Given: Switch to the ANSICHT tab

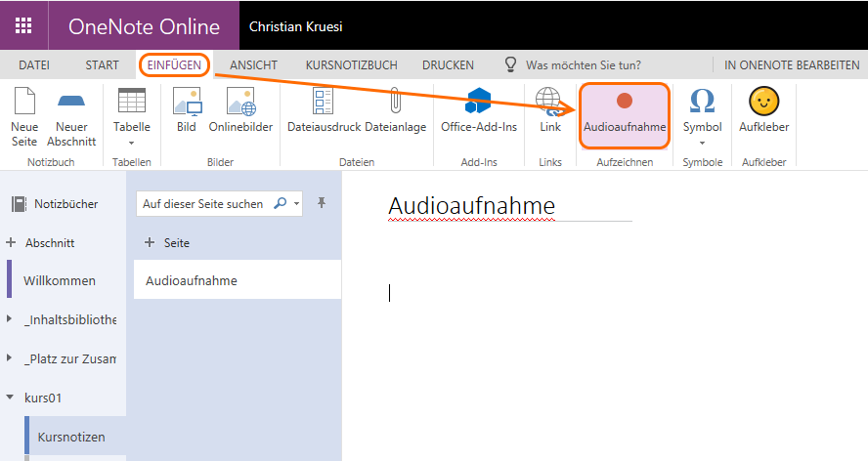Looking at the screenshot, I should [253, 65].
